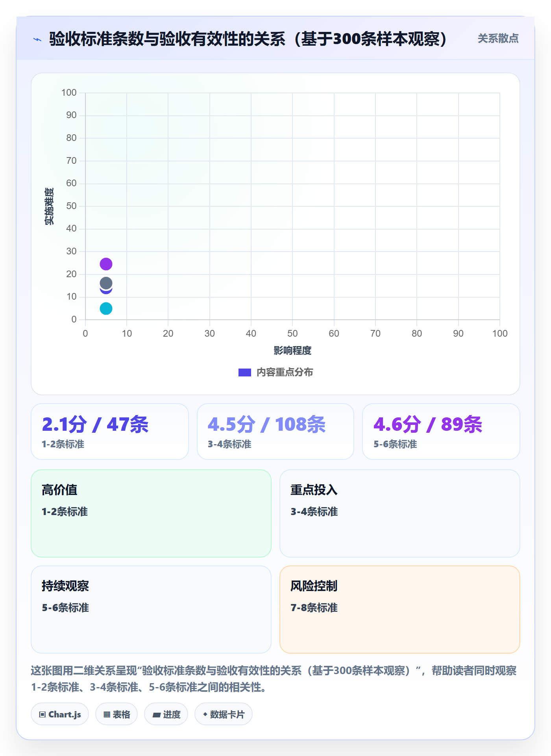Toggle the 内容重点分布 legend dataset
The height and width of the screenshot is (756, 551).
(275, 372)
